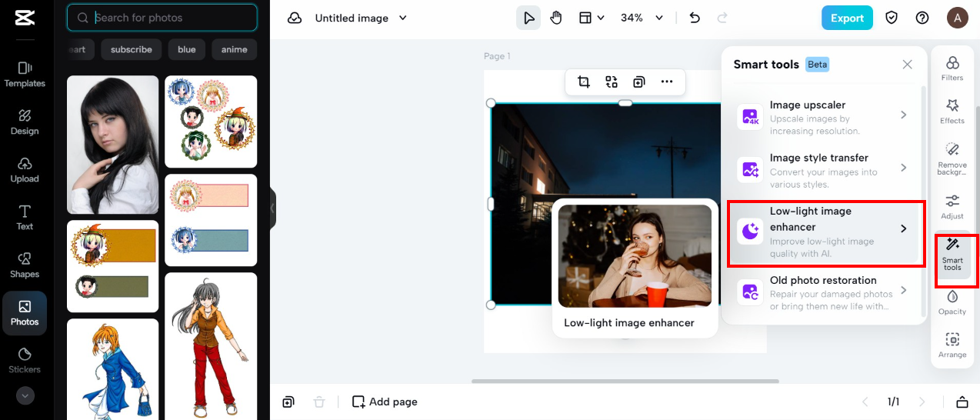Screen dimensions: 980x420
Task: Choose the gray-haired anime girl thumbnail
Action: click(211, 346)
